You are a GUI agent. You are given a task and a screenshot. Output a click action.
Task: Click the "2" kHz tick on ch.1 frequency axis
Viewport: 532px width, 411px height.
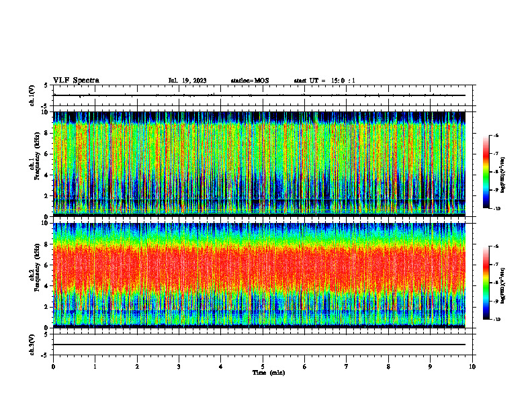click(47, 196)
